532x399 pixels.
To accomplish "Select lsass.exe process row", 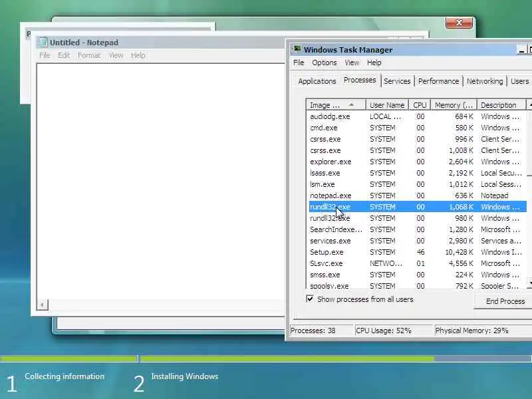I will 418,173.
